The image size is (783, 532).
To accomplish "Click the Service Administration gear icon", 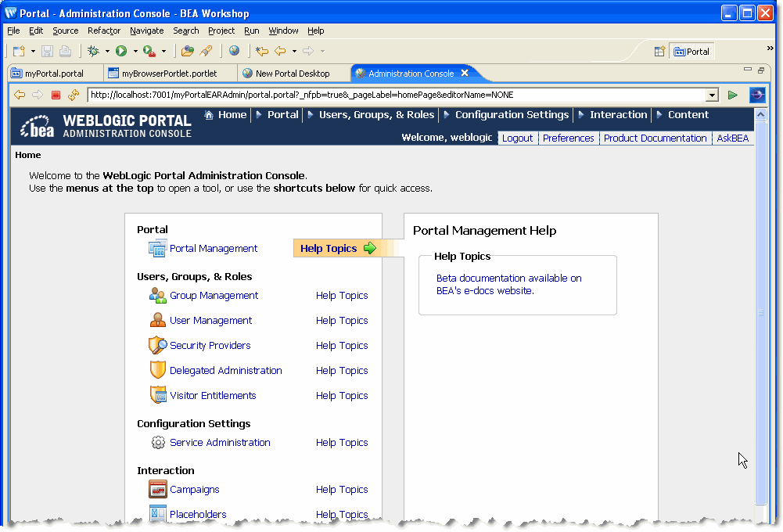I will [x=158, y=442].
